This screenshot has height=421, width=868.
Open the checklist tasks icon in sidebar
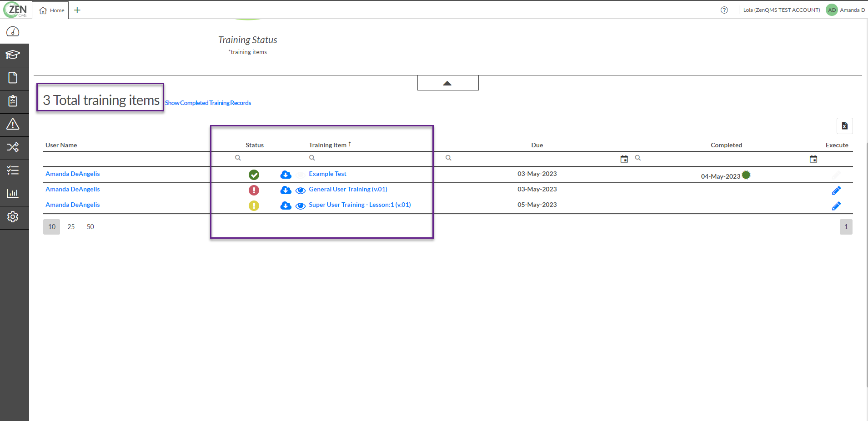13,170
